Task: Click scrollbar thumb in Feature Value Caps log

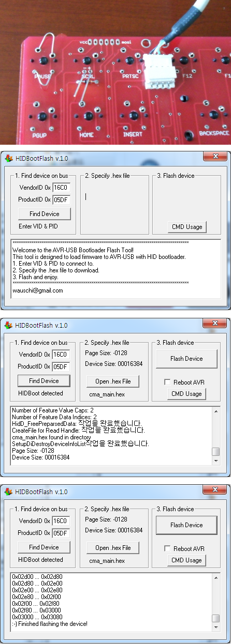Action: [216, 451]
